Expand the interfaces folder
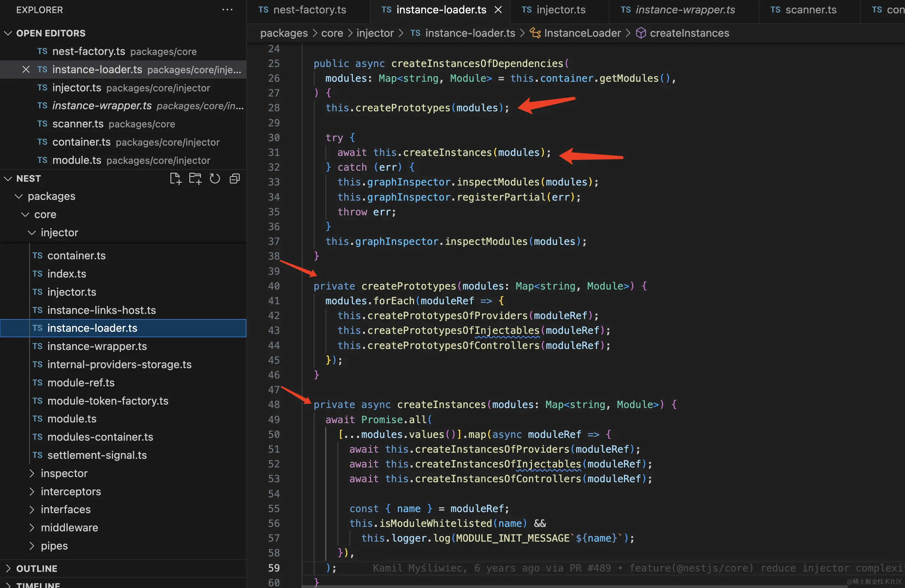 coord(32,509)
